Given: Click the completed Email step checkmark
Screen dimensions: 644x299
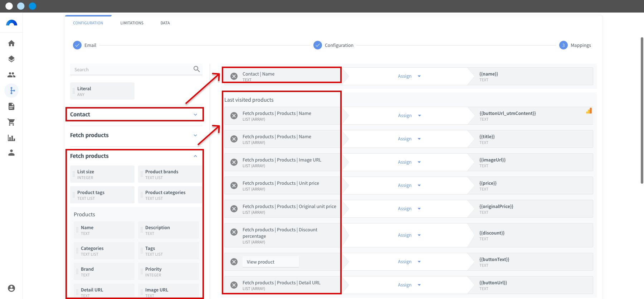Looking at the screenshot, I should [x=77, y=45].
